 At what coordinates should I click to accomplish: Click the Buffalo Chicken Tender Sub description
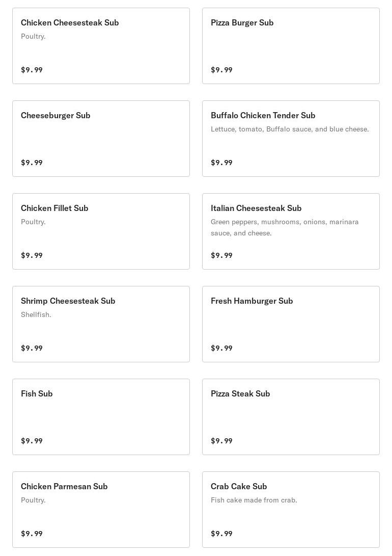(290, 129)
